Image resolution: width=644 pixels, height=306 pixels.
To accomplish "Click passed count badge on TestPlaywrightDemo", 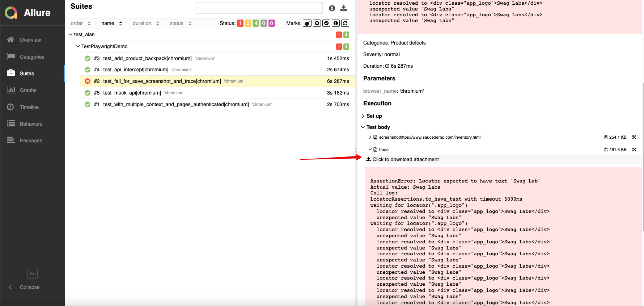I will point(346,46).
